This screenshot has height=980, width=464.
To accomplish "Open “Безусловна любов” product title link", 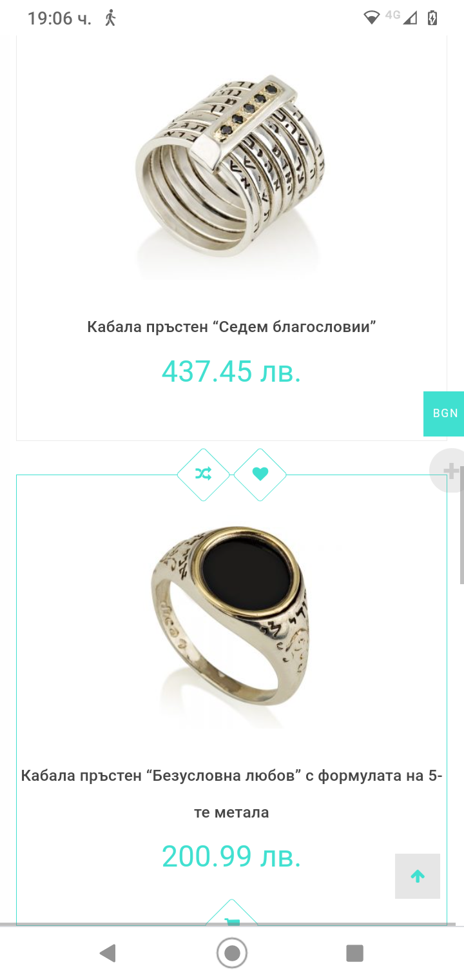I will 231,794.
